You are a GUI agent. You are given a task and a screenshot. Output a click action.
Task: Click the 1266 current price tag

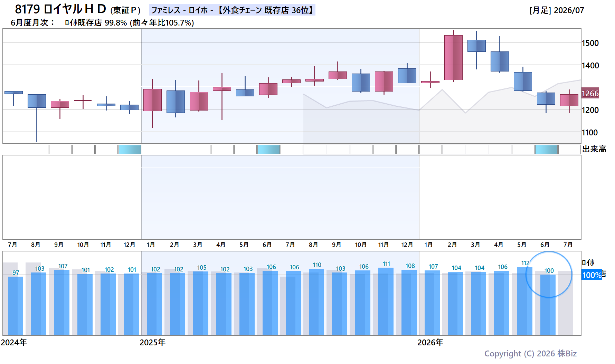(590, 94)
